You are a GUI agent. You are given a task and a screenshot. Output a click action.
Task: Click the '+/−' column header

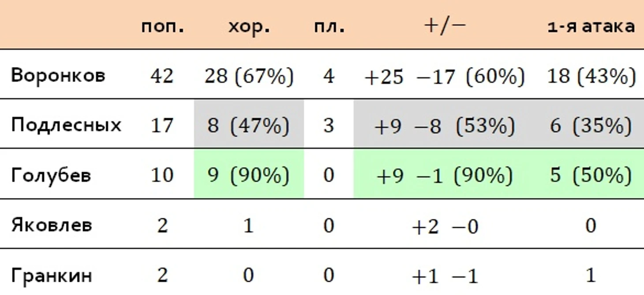[x=445, y=26]
